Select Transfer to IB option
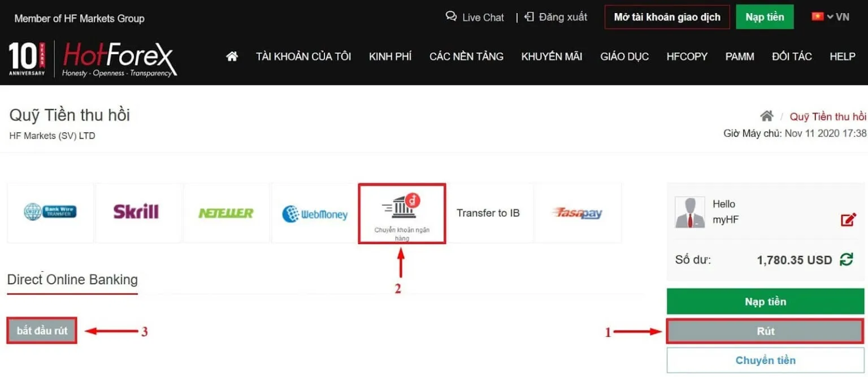The image size is (868, 377). click(488, 213)
